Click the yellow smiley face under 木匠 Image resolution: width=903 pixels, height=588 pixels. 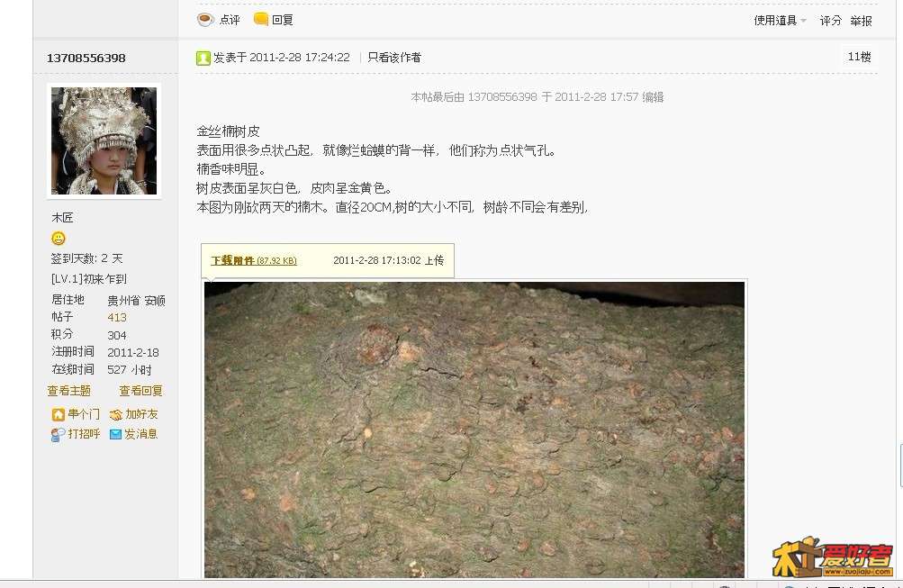click(x=59, y=238)
